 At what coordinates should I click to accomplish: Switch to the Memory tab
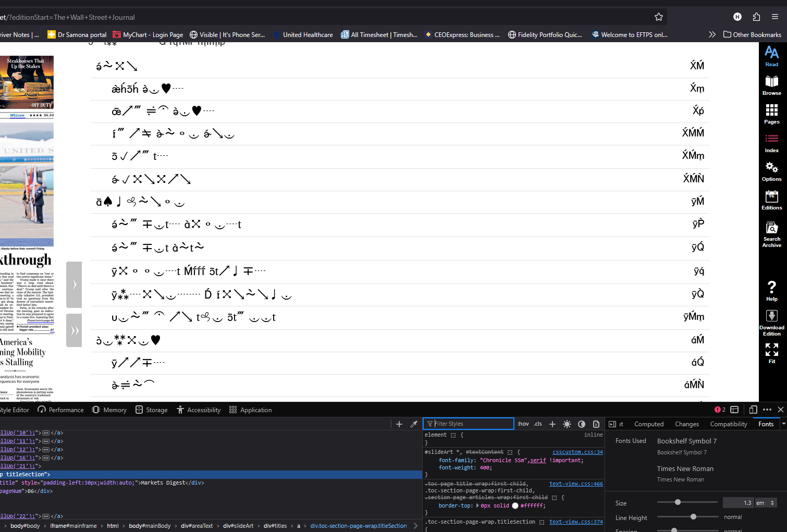pos(109,410)
